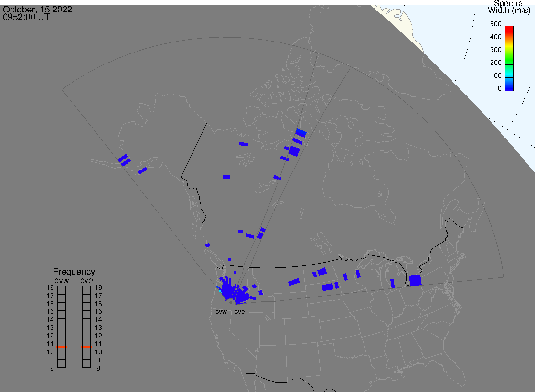Click the cvw label under Frequency
Image resolution: width=535 pixels, height=392 pixels.
[x=62, y=280]
